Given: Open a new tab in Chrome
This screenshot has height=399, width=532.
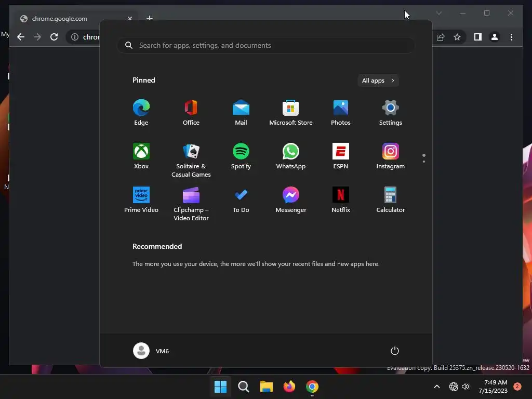Looking at the screenshot, I should pyautogui.click(x=149, y=18).
